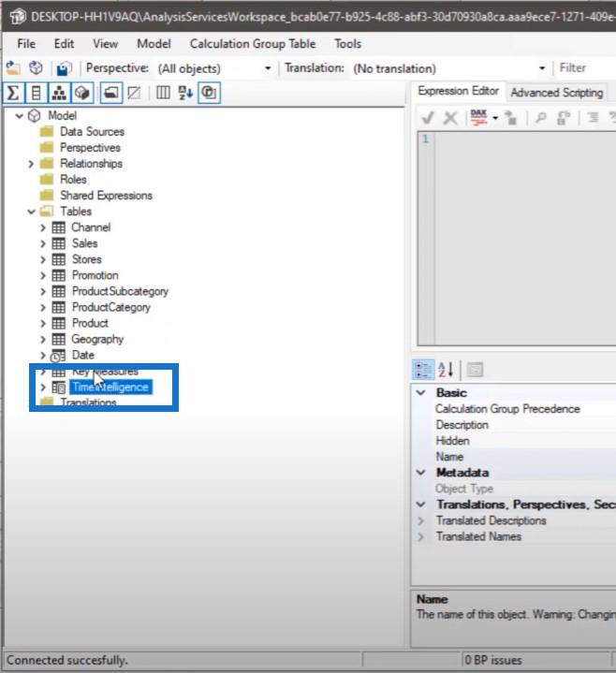Click the Channel table grid icon
616x673 pixels.
(59, 227)
